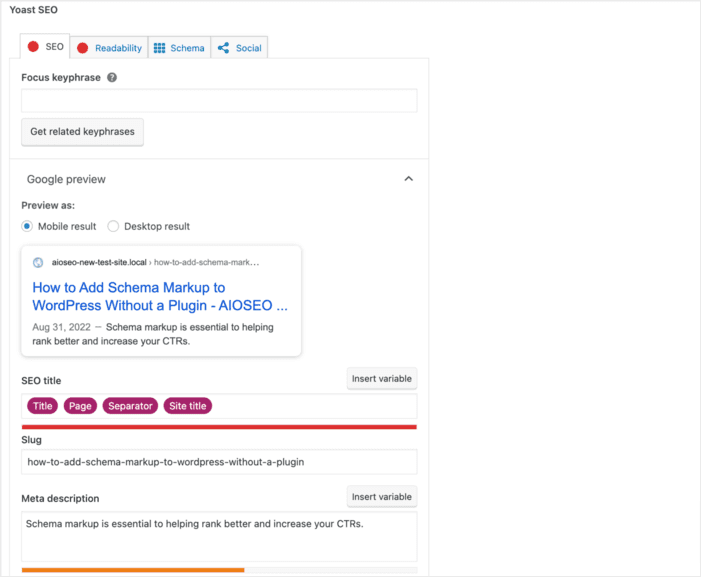Click the preview date Aug 31, 2022
Image resolution: width=701 pixels, height=577 pixels.
61,327
